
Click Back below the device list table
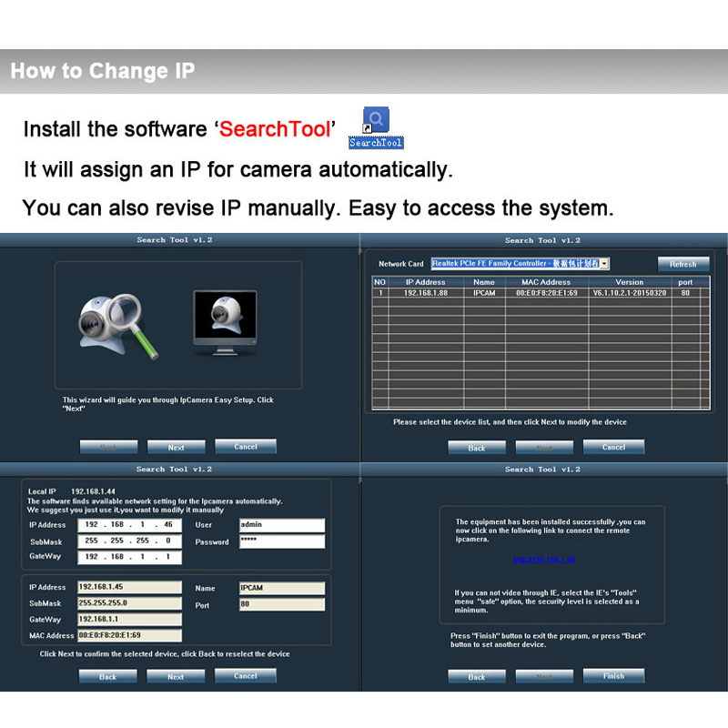coord(477,447)
